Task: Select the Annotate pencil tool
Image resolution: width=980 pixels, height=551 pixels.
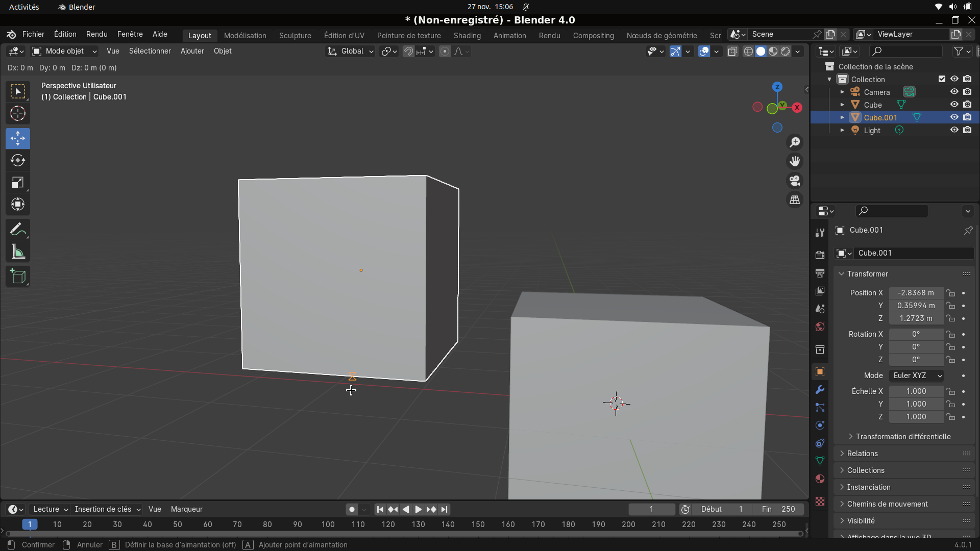Action: [x=18, y=230]
